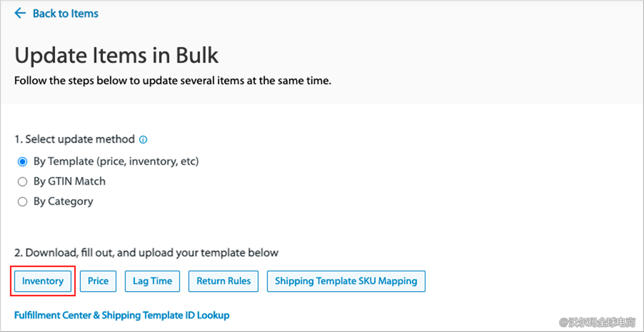This screenshot has width=644, height=332.
Task: Click the "2. Download, fill out" step text
Action: point(146,252)
